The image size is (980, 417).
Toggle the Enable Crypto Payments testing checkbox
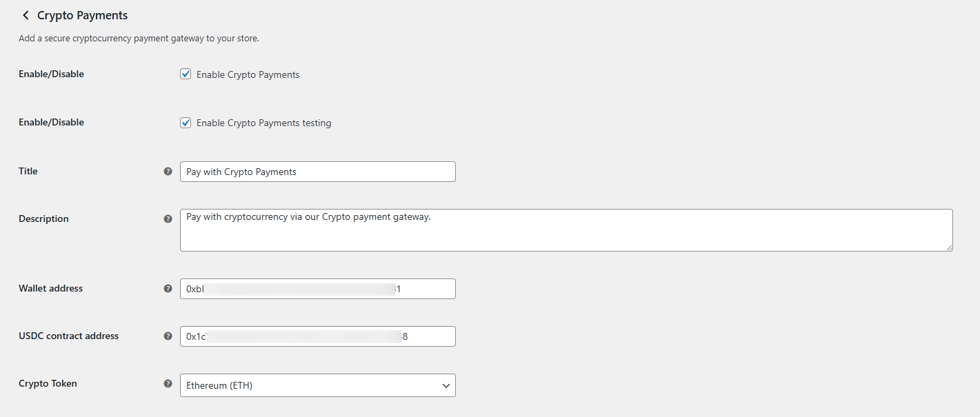click(186, 123)
